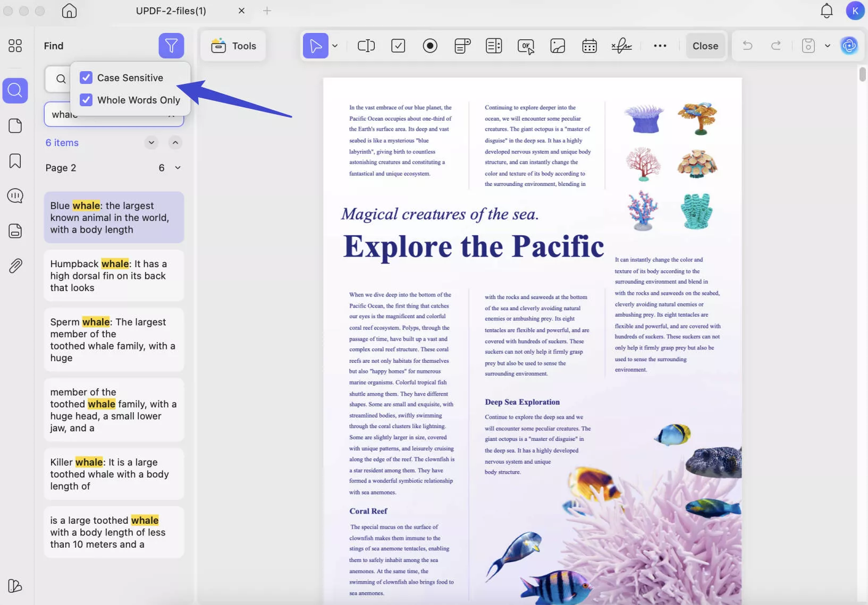Click the Close button to exit form mode
The height and width of the screenshot is (605, 868).
(705, 46)
